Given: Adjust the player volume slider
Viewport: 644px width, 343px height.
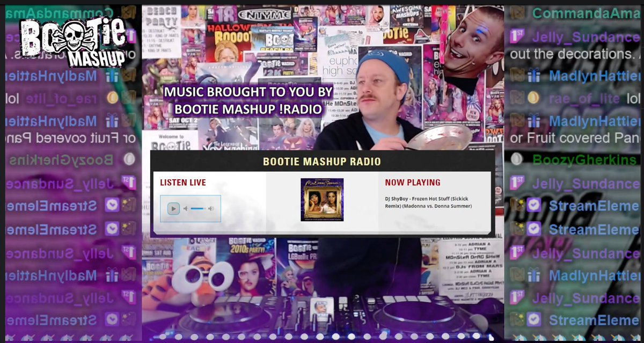Looking at the screenshot, I should coord(197,208).
